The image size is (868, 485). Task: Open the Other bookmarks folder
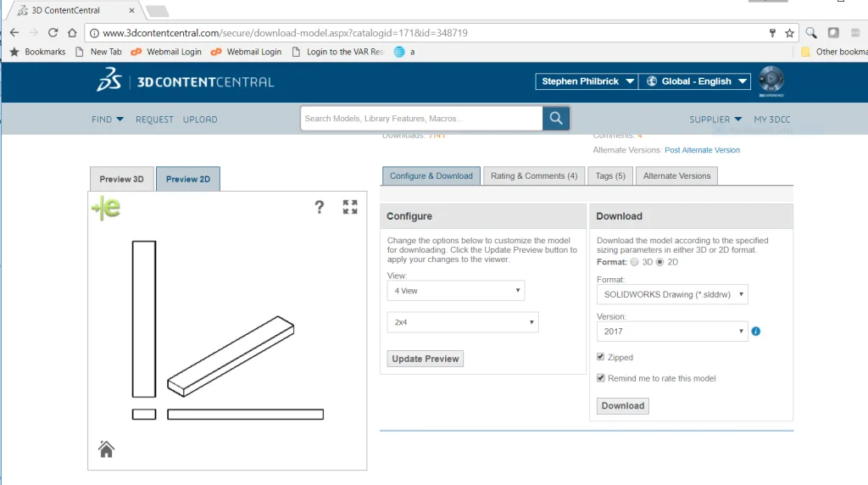[834, 52]
